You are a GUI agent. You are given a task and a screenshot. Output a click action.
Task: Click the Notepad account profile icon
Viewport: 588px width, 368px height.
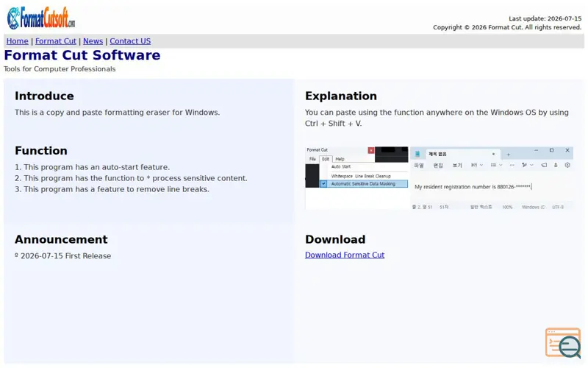pyautogui.click(x=556, y=165)
